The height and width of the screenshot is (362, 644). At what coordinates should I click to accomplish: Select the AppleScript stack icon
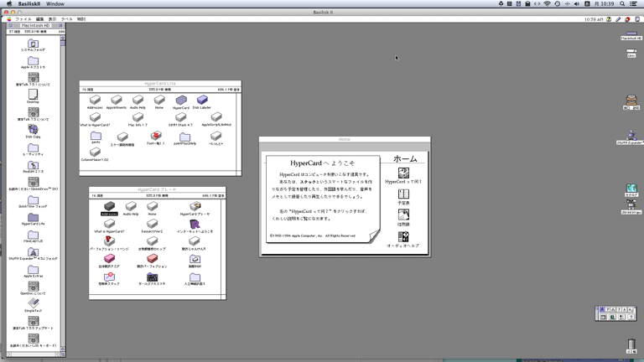coord(216,117)
